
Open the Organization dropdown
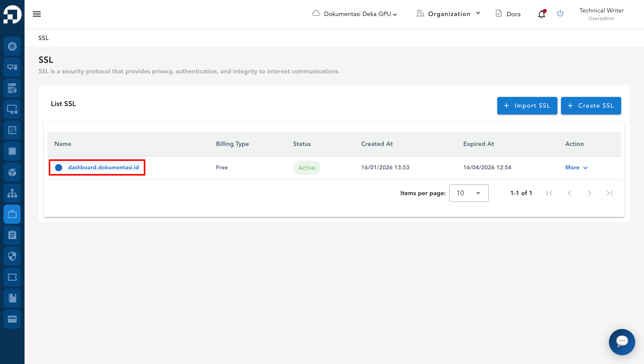pos(449,14)
